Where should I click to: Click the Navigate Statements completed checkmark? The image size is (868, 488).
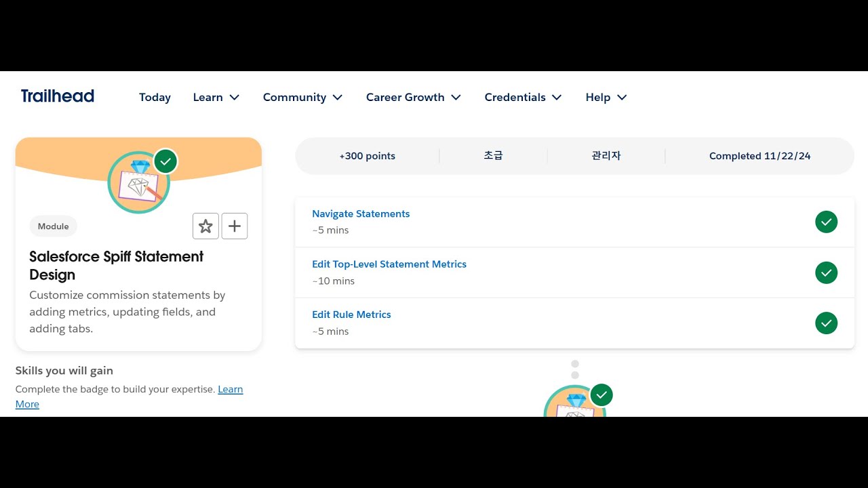(826, 222)
